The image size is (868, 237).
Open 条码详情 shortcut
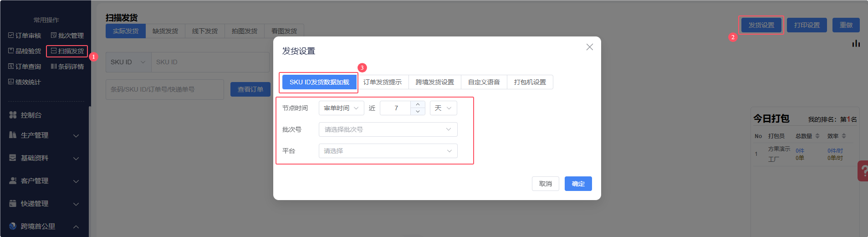(67, 67)
